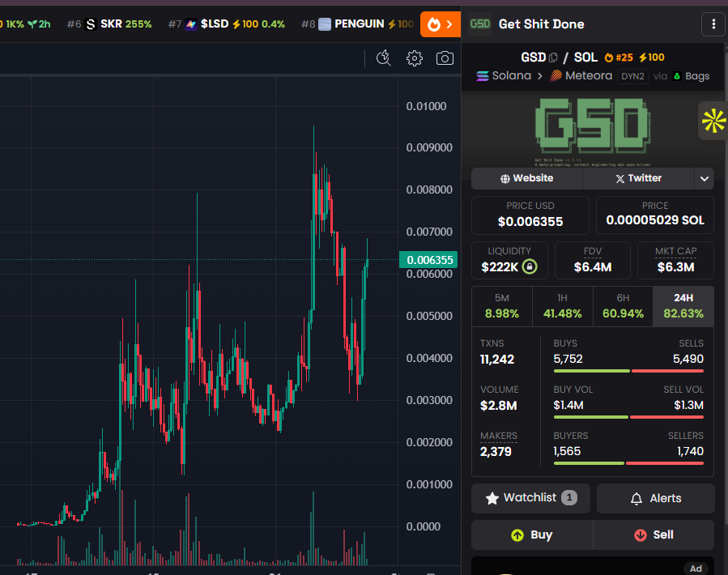This screenshot has height=575, width=728.
Task: Click the chart quick-action lightning icon
Action: (384, 58)
